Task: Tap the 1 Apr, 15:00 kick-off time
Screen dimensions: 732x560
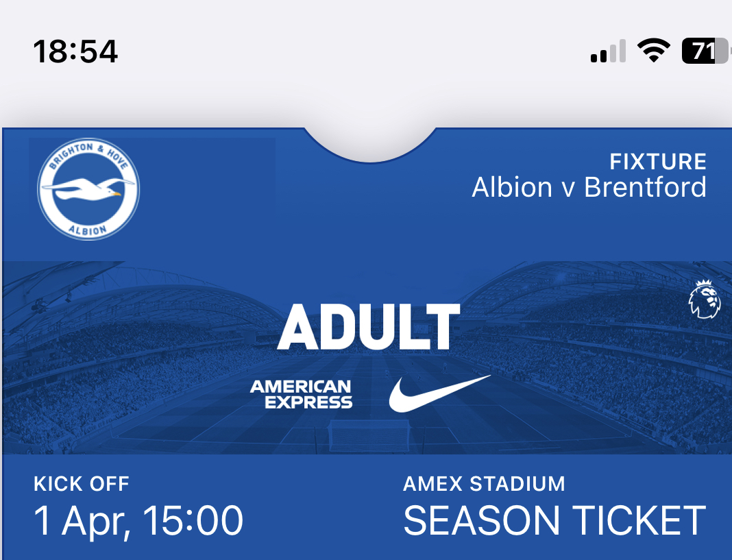Action: point(138,520)
